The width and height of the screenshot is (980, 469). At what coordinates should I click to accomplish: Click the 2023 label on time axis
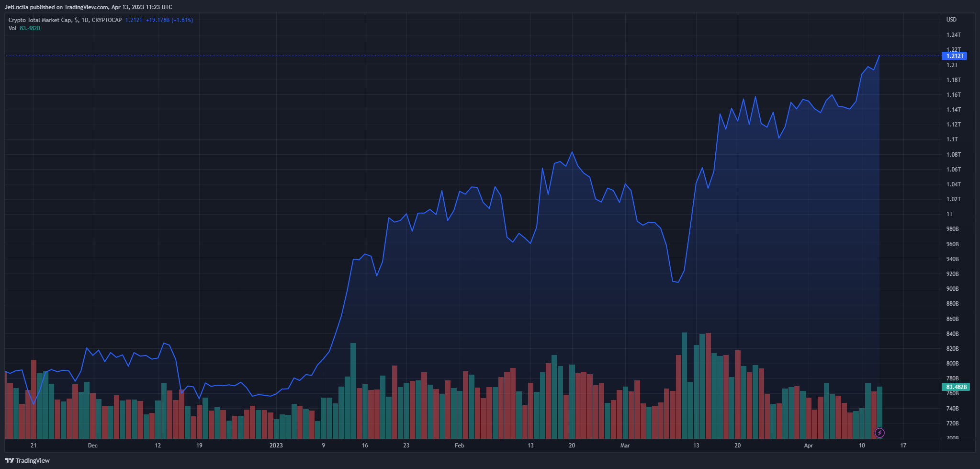coord(276,446)
